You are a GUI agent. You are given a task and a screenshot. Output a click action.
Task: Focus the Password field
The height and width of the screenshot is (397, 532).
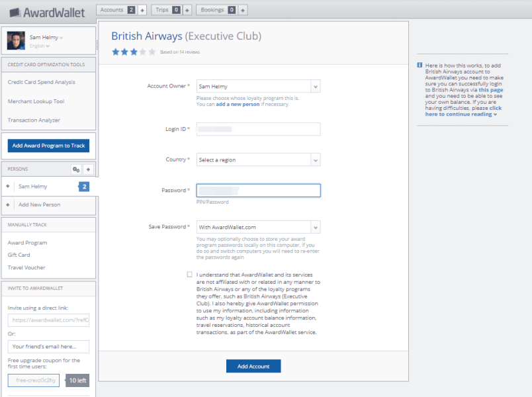click(x=258, y=191)
